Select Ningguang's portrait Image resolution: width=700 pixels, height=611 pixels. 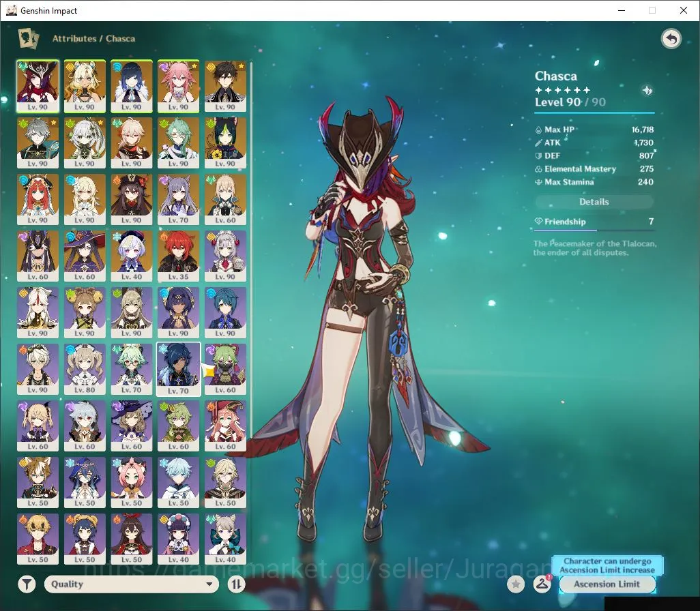[x=38, y=313]
